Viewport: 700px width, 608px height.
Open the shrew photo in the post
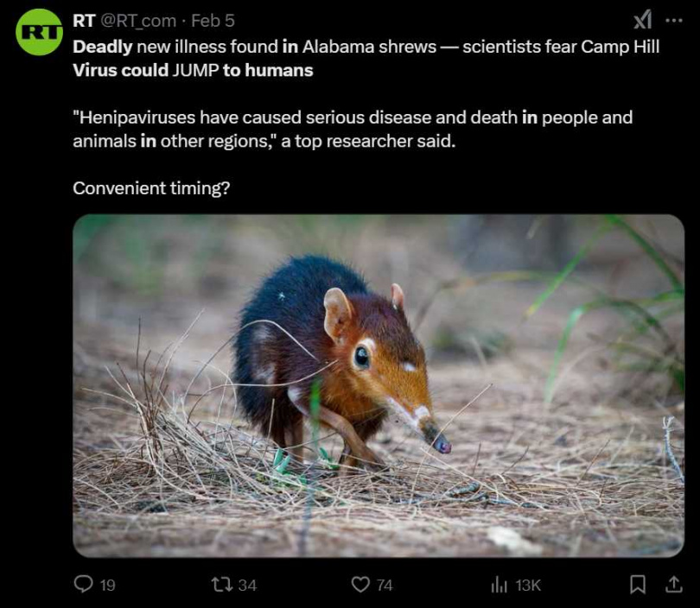[x=379, y=385]
